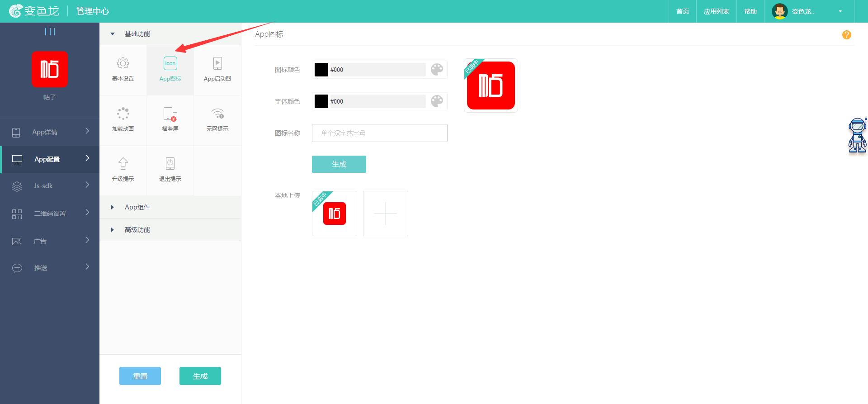Expand the 高级功能 section
868x404 pixels.
[113, 230]
